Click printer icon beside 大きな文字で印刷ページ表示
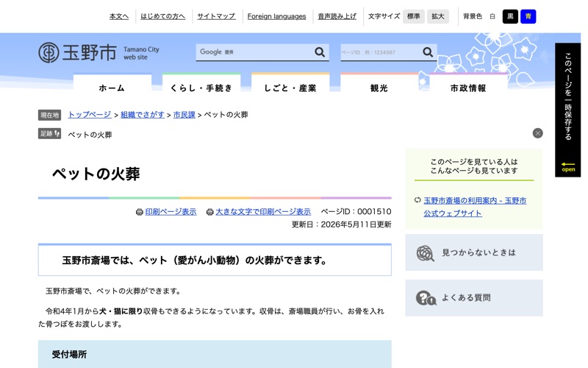Image resolution: width=588 pixels, height=368 pixels. pyautogui.click(x=210, y=212)
